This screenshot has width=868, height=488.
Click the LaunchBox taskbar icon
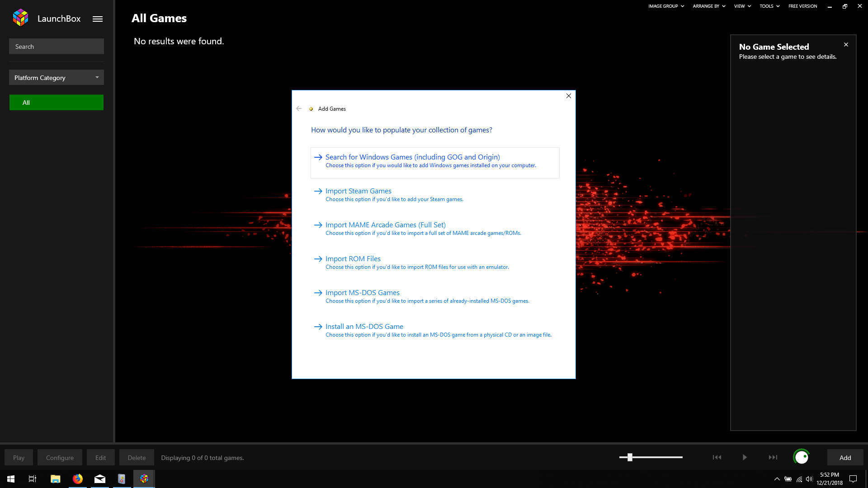click(144, 479)
